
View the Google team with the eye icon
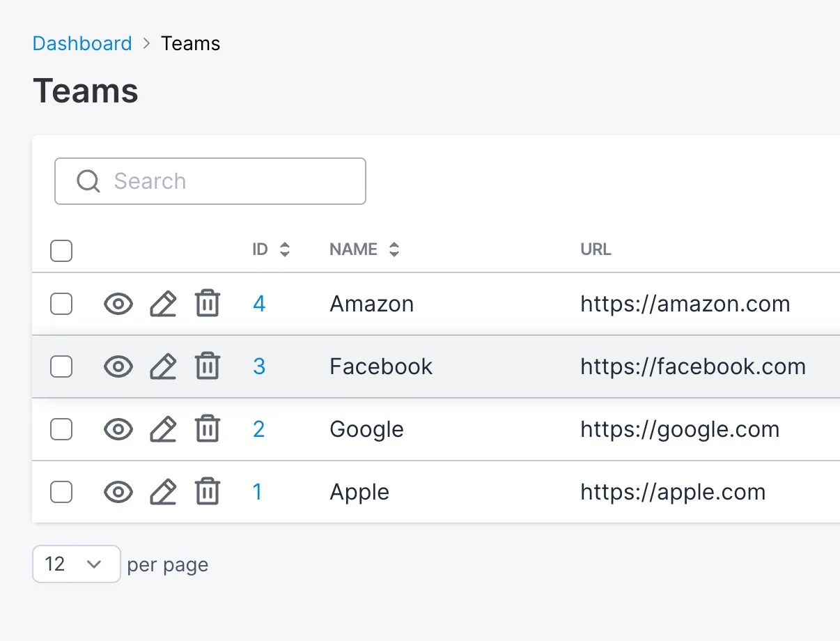pos(118,429)
